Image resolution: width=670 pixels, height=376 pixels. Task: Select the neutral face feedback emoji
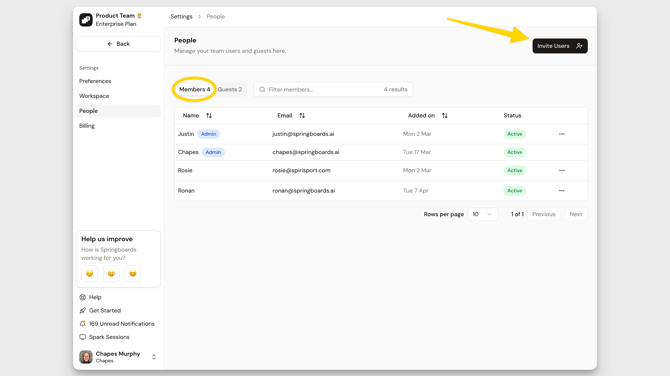click(x=111, y=273)
